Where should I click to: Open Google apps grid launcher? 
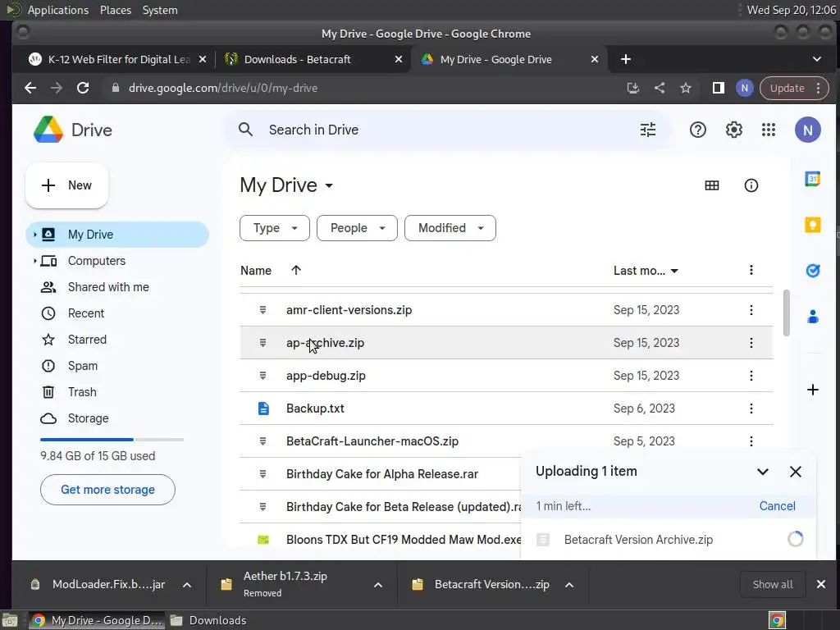click(x=769, y=130)
